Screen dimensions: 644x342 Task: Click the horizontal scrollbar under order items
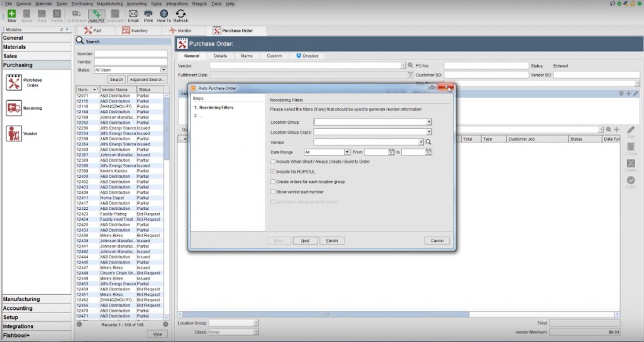pyautogui.click(x=326, y=314)
